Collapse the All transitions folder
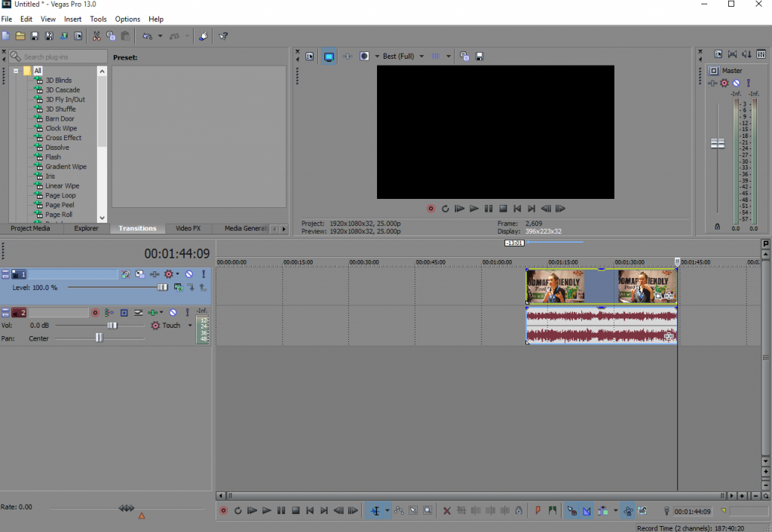This screenshot has width=772, height=532. click(x=16, y=71)
